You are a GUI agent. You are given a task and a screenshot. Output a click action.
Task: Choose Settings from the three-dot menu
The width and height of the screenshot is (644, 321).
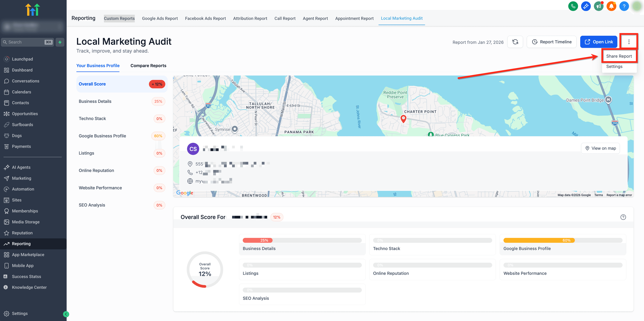click(x=614, y=66)
